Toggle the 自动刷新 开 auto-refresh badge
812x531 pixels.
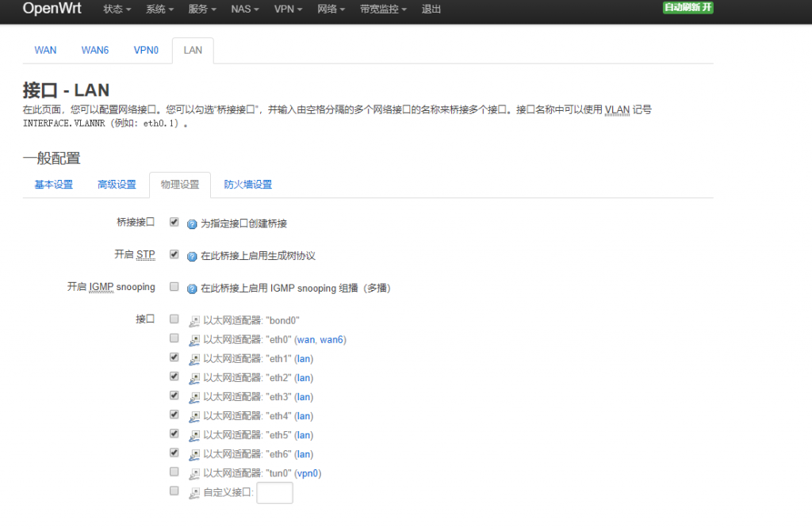coord(688,8)
